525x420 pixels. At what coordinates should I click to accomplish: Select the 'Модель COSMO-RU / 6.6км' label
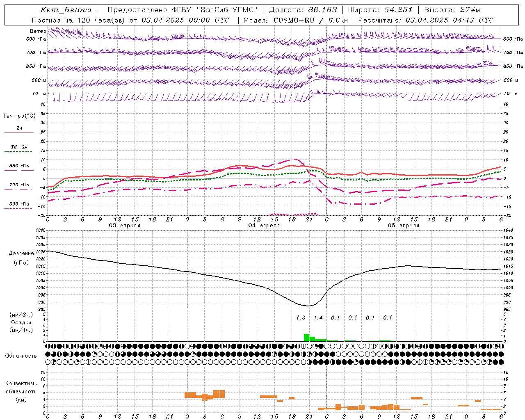[296, 20]
